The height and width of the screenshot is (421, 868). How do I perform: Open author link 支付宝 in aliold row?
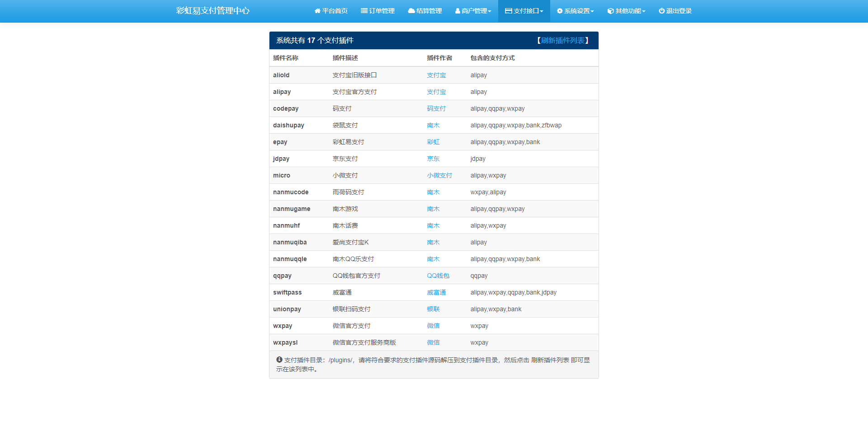(436, 75)
